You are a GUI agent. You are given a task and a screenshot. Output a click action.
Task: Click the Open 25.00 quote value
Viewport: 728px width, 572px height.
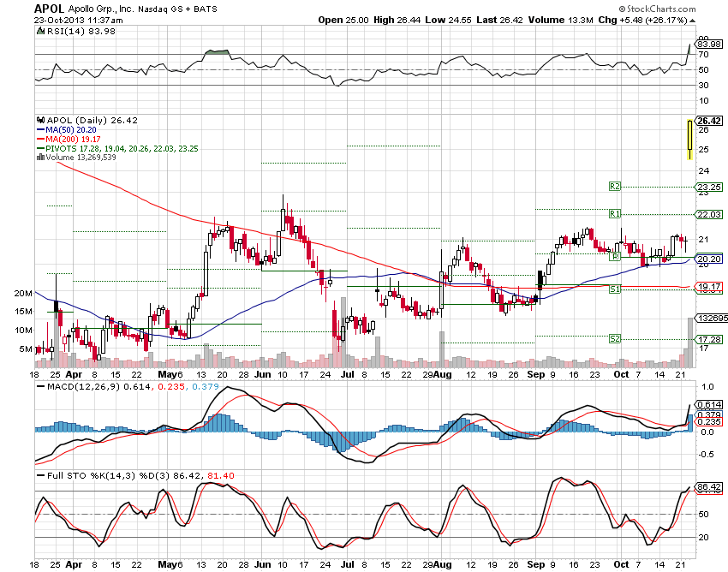click(x=343, y=20)
